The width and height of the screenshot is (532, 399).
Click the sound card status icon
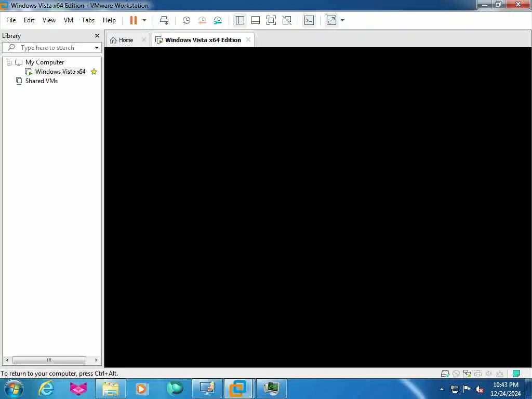pyautogui.click(x=489, y=374)
